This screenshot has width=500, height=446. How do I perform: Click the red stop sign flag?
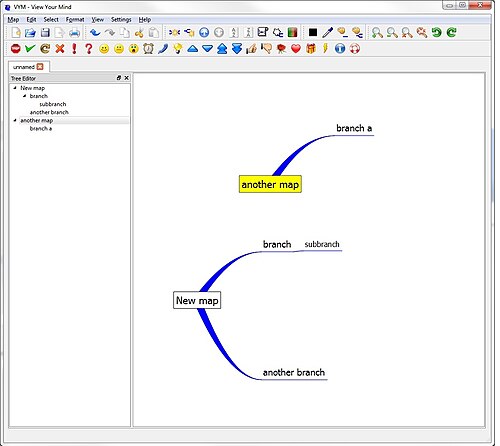click(15, 49)
